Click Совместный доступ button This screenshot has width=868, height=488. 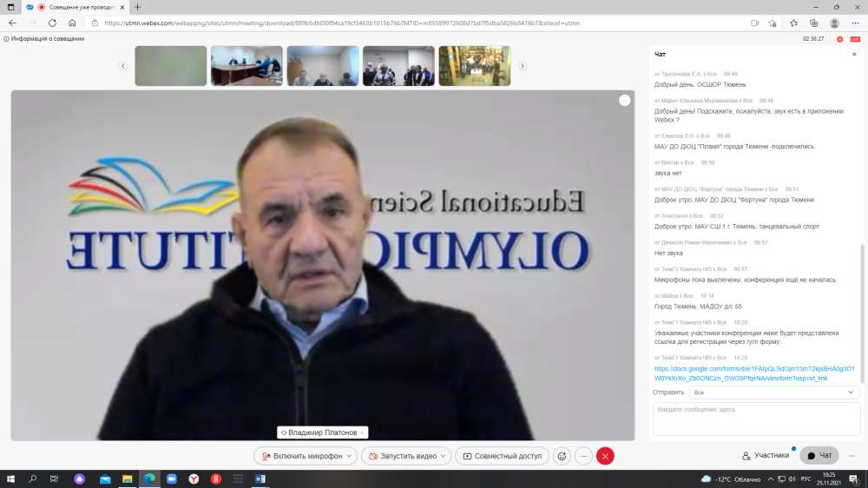coord(502,456)
